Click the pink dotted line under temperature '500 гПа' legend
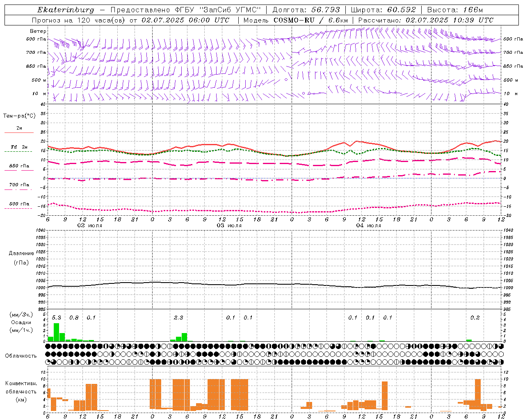This screenshot has width=525, height=420. (18, 209)
